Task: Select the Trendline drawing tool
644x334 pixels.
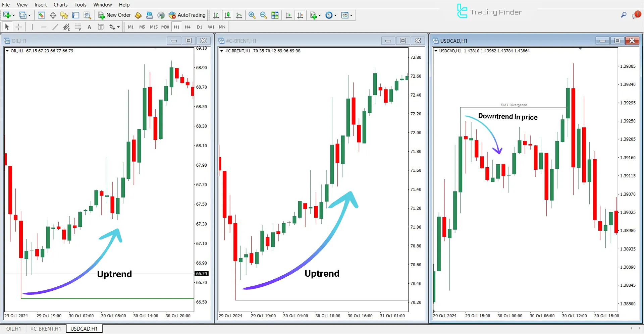Action: [55, 27]
